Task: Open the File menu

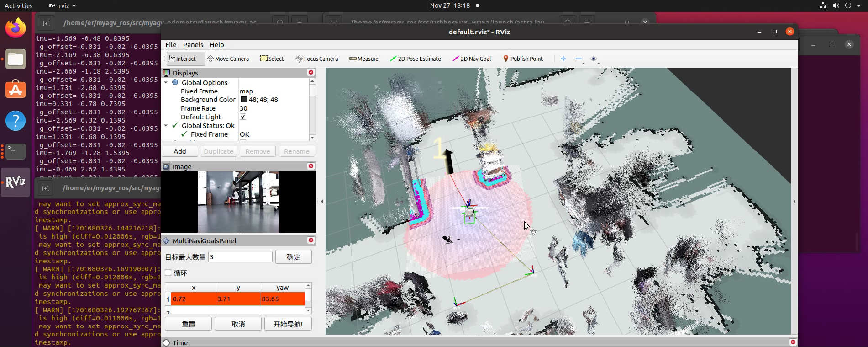Action: [171, 44]
